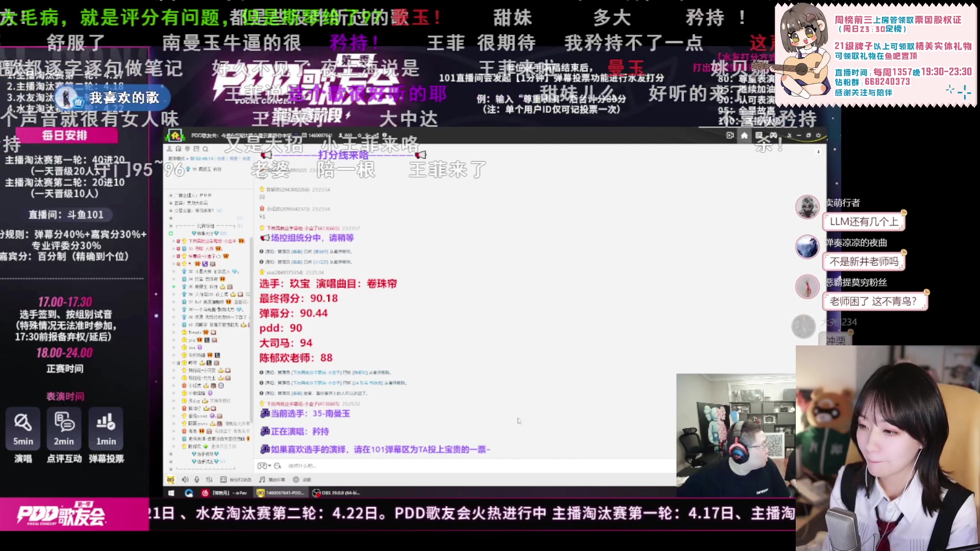Switch to NetEase music taskbar entry
The height and width of the screenshot is (551, 980).
pos(224,493)
